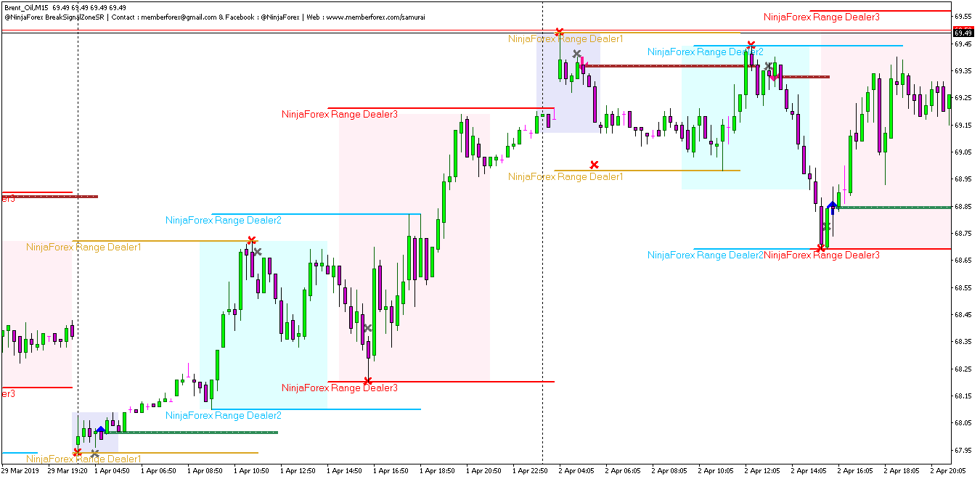Click the 2 Apr 20:05 time label
Screen dimensions: 980x479
pyautogui.click(x=949, y=470)
